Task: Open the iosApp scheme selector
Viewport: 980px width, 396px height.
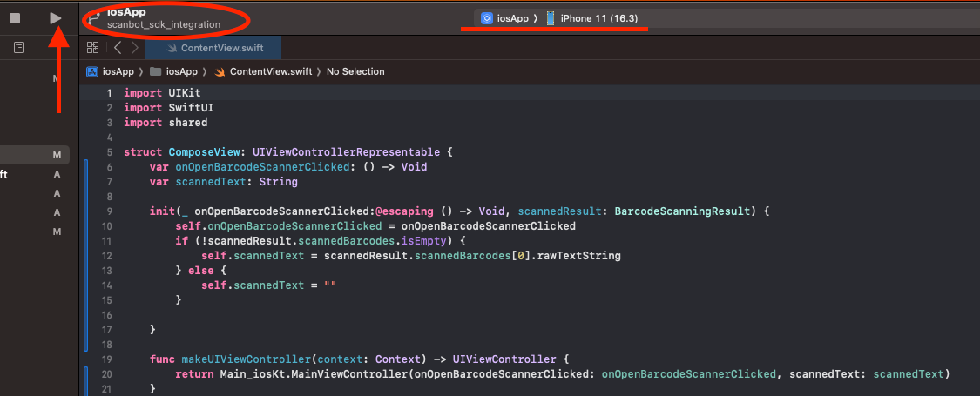Action: coord(512,18)
